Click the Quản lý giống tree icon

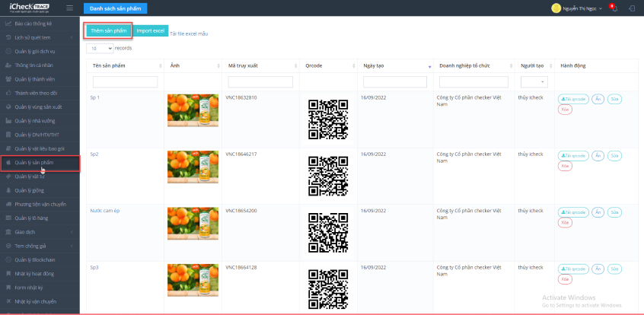pyautogui.click(x=8, y=190)
